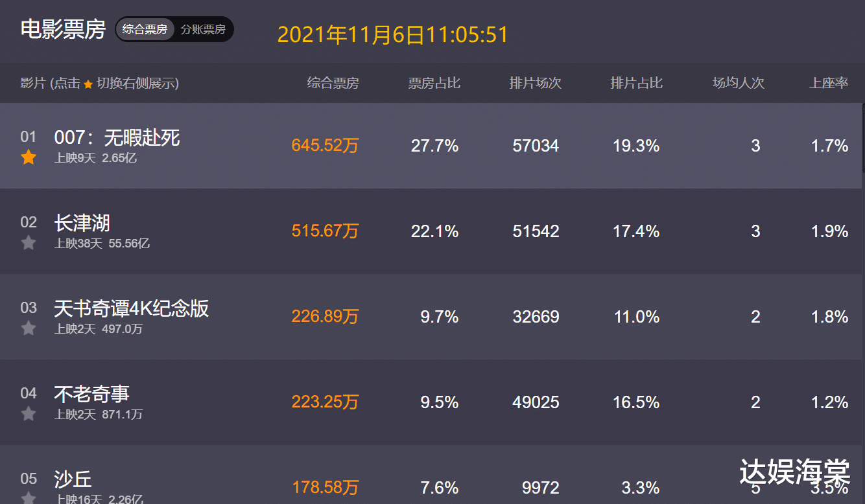This screenshot has height=504, width=865.
Task: Click box office value 226.89万
Action: point(325,317)
